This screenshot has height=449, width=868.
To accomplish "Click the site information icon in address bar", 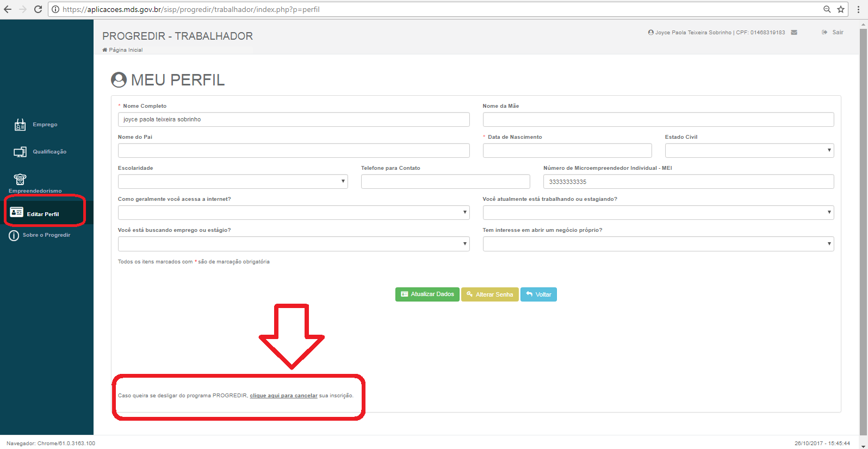I will tap(55, 9).
